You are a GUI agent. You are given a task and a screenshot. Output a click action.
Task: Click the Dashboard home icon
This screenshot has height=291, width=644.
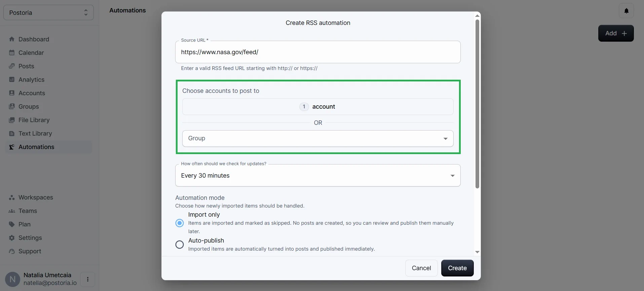pos(12,39)
